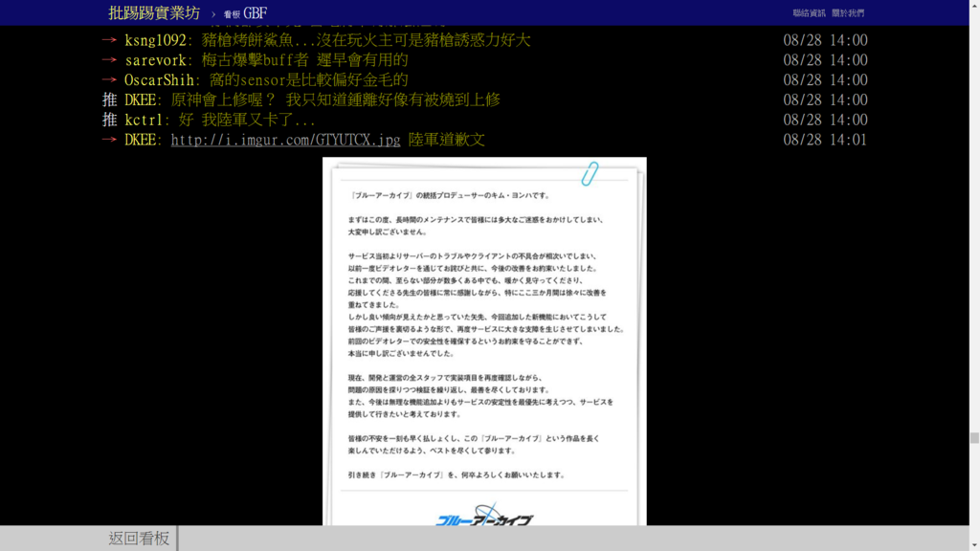Click the comment 好 我陸軍又卡了...

(x=247, y=120)
